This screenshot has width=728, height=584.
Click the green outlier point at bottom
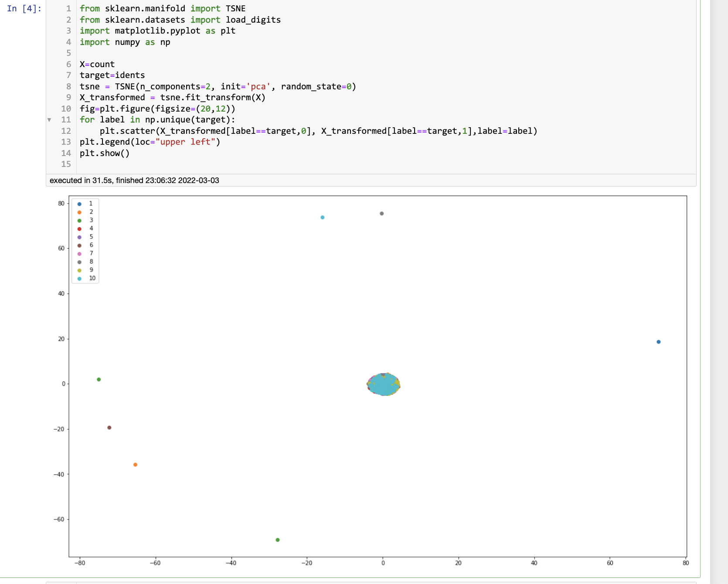click(278, 540)
